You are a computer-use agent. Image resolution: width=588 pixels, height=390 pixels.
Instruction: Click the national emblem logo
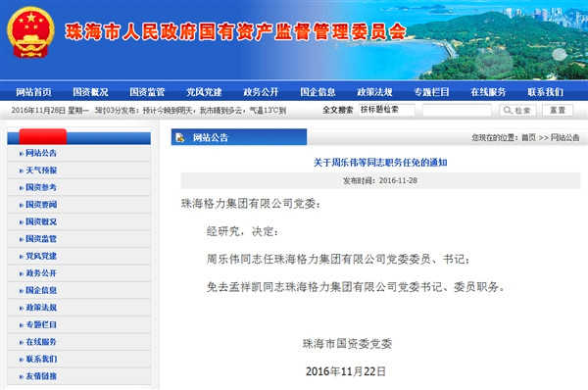(30, 32)
